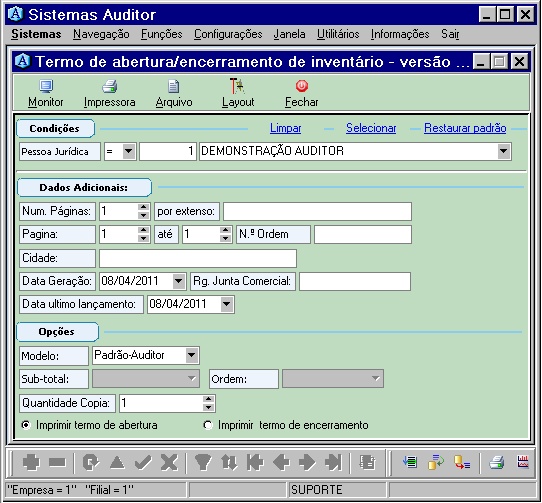Click the Restaurar padrão link
542x503 pixels.
pos(465,128)
